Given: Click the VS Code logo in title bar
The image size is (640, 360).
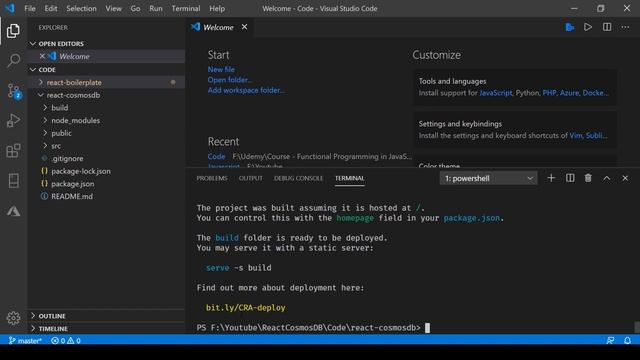Looking at the screenshot, I should click(10, 8).
